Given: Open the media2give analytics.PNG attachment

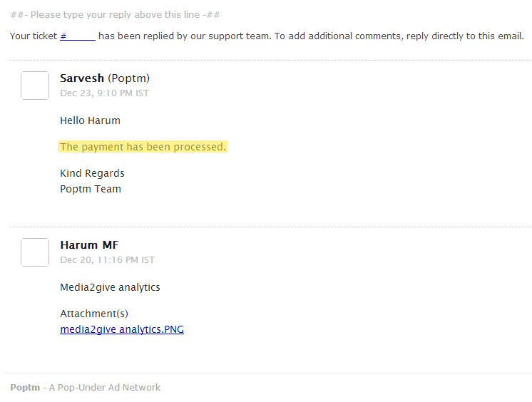Looking at the screenshot, I should tap(122, 329).
